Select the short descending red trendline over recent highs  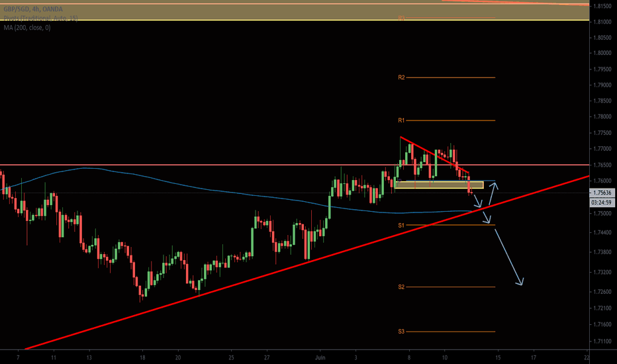point(434,155)
